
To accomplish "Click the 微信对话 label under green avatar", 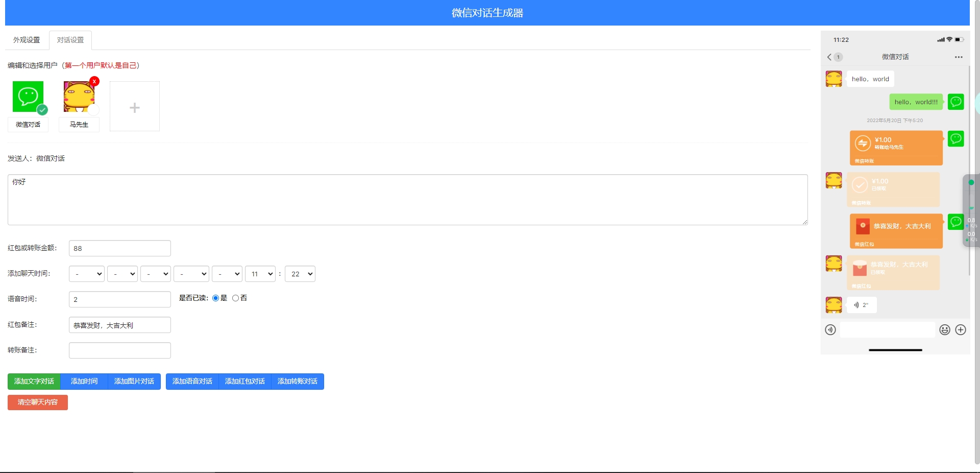I will (28, 125).
